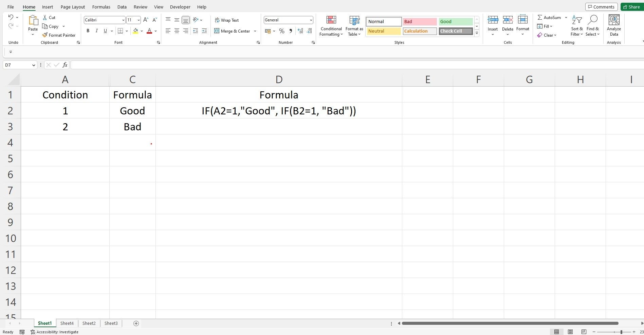The width and height of the screenshot is (644, 335).
Task: Switch to Page Break Preview view
Action: 584,332
